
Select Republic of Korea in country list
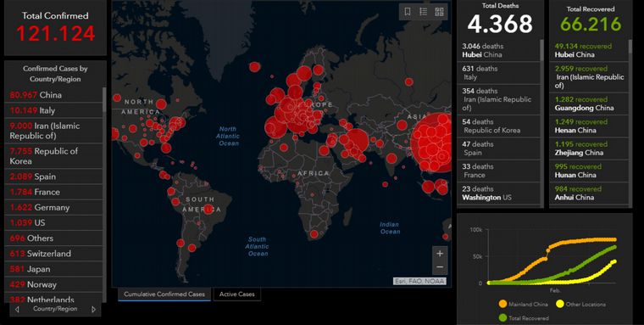(53, 156)
